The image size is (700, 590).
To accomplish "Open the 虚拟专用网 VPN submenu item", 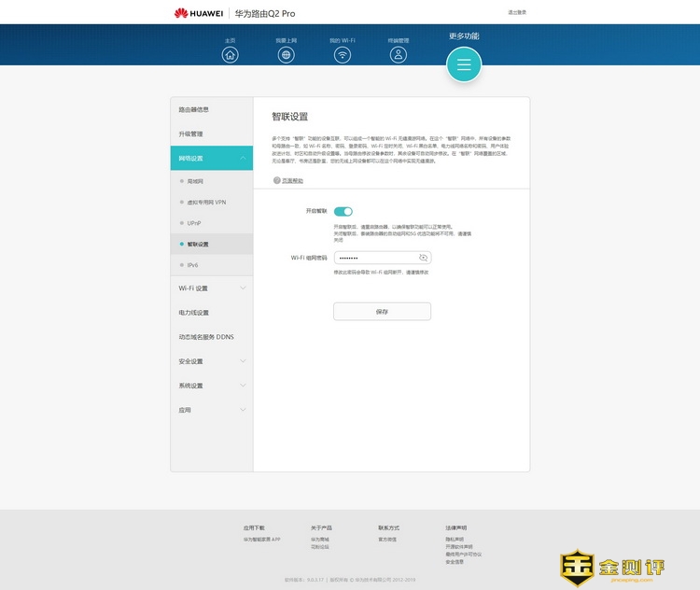I will [x=206, y=202].
